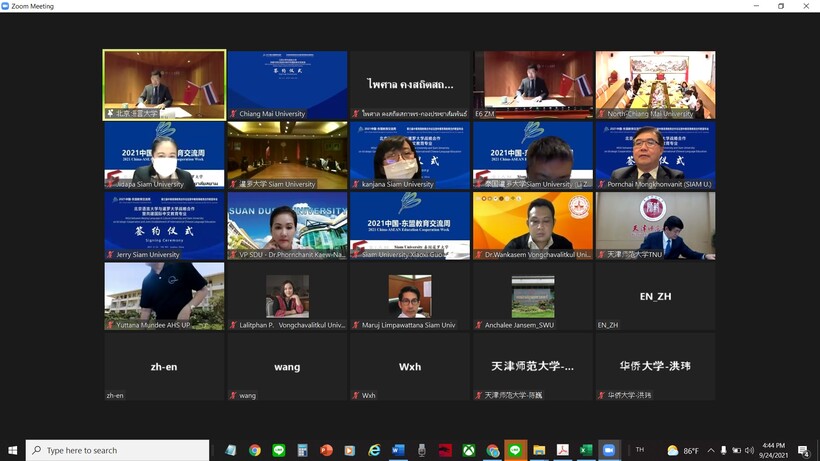The image size is (820, 461).
Task: Open the Windows Start menu
Action: (x=13, y=450)
